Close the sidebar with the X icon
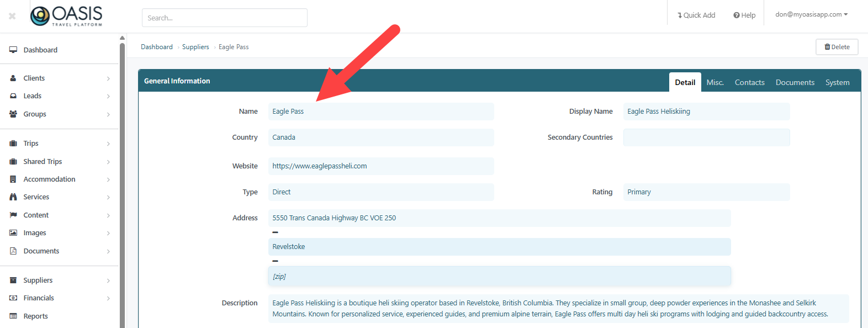This screenshot has width=868, height=328. 12,16
